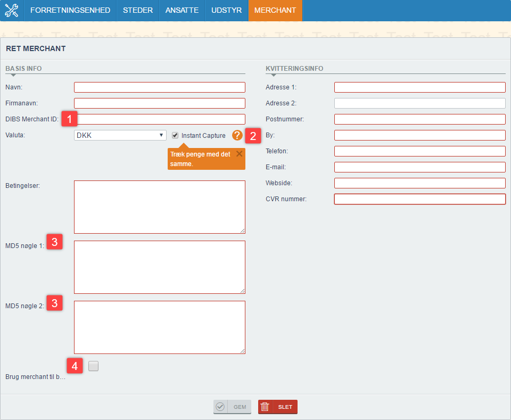Click the By city input field
511x420 pixels.
pyautogui.click(x=420, y=135)
